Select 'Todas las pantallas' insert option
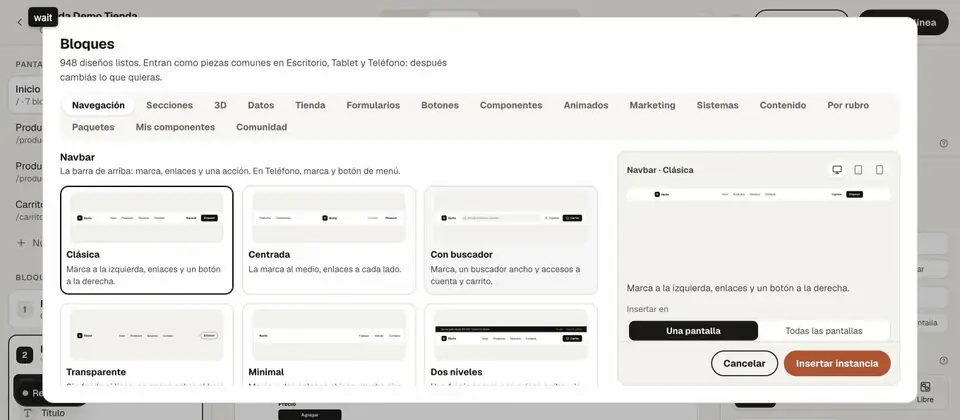 click(823, 331)
